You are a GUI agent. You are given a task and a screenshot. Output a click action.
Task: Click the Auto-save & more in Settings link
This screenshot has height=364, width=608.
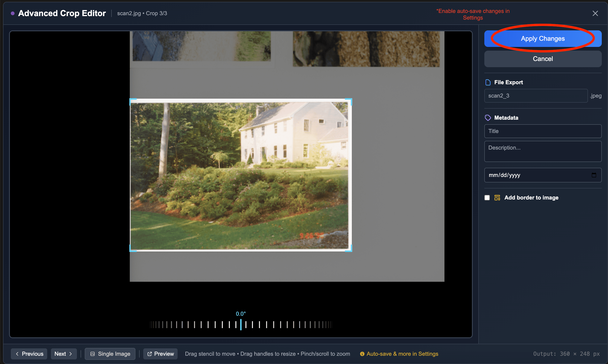[402, 354]
